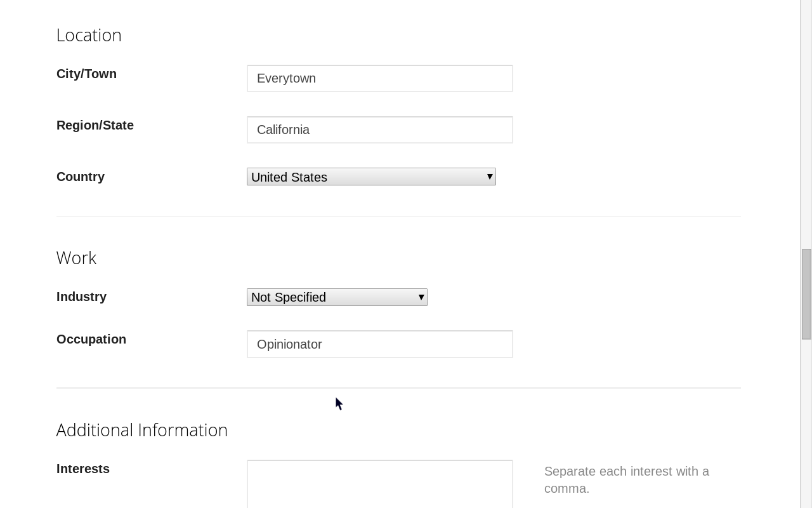Screen dimensions: 812x508
Task: Click the Country dropdown arrow
Action: [x=489, y=177]
